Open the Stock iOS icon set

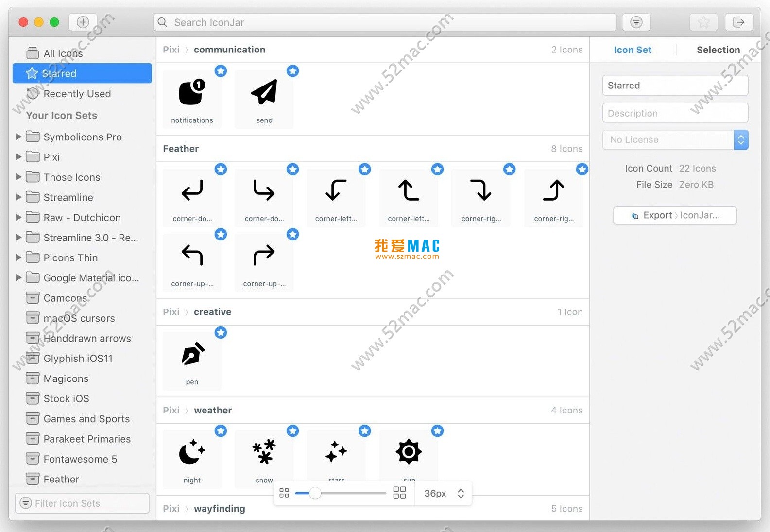click(82, 398)
